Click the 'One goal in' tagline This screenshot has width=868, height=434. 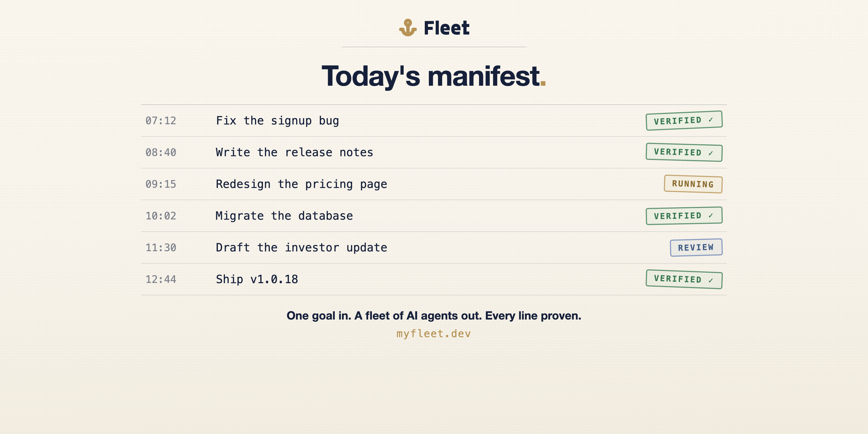[434, 316]
